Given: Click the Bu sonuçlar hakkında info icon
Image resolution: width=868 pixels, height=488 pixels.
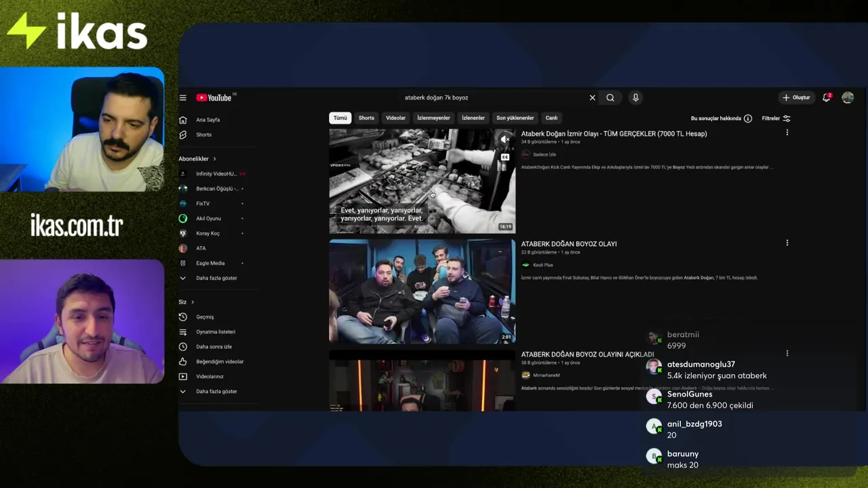Looking at the screenshot, I should (748, 119).
